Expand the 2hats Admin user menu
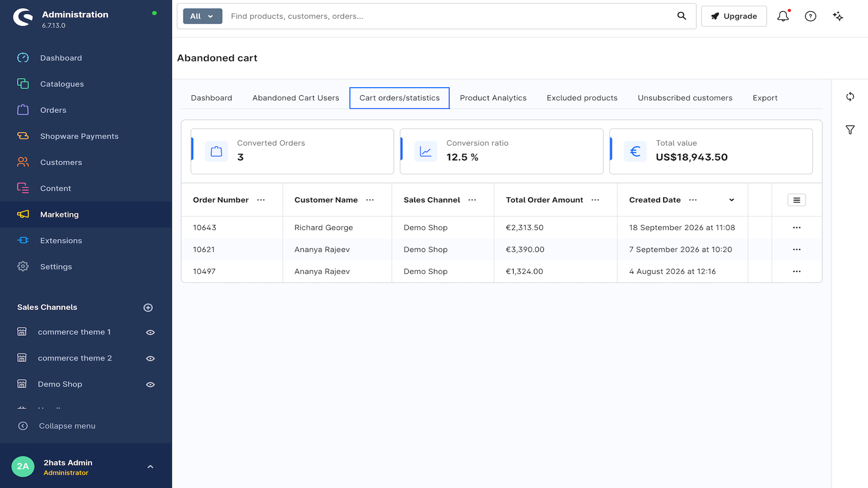The width and height of the screenshot is (868, 488). (151, 467)
